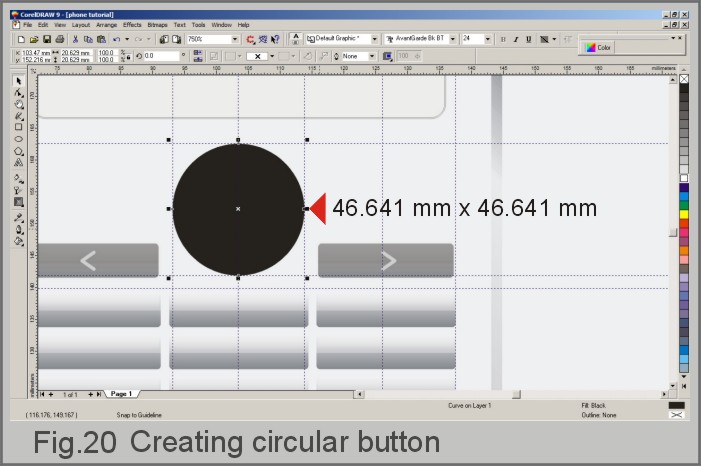Click the Paste icon
This screenshot has width=701, height=466.
pyautogui.click(x=101, y=39)
